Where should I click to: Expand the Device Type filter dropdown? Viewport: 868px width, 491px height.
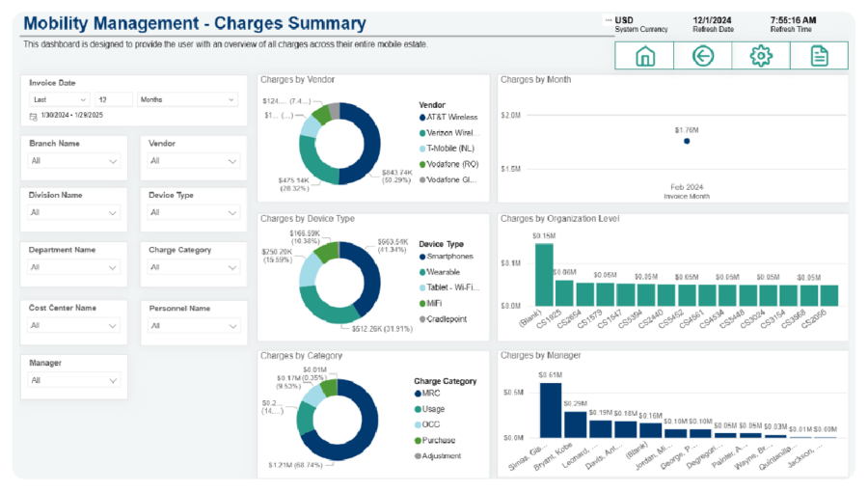click(194, 212)
